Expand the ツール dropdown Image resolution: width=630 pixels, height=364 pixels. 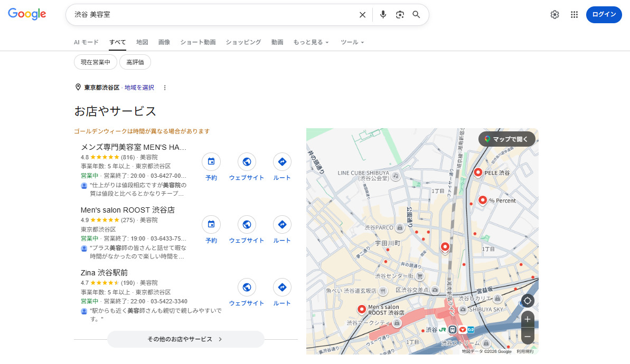coord(352,42)
